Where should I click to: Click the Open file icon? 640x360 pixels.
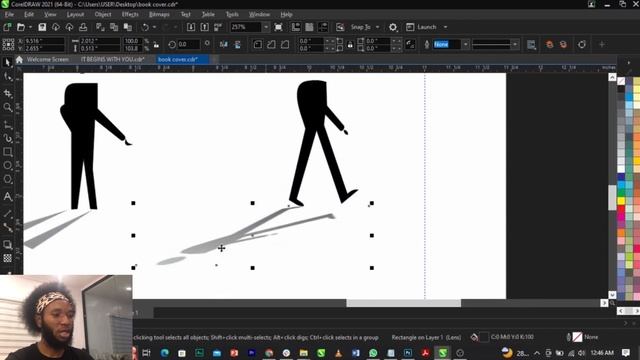[20, 27]
